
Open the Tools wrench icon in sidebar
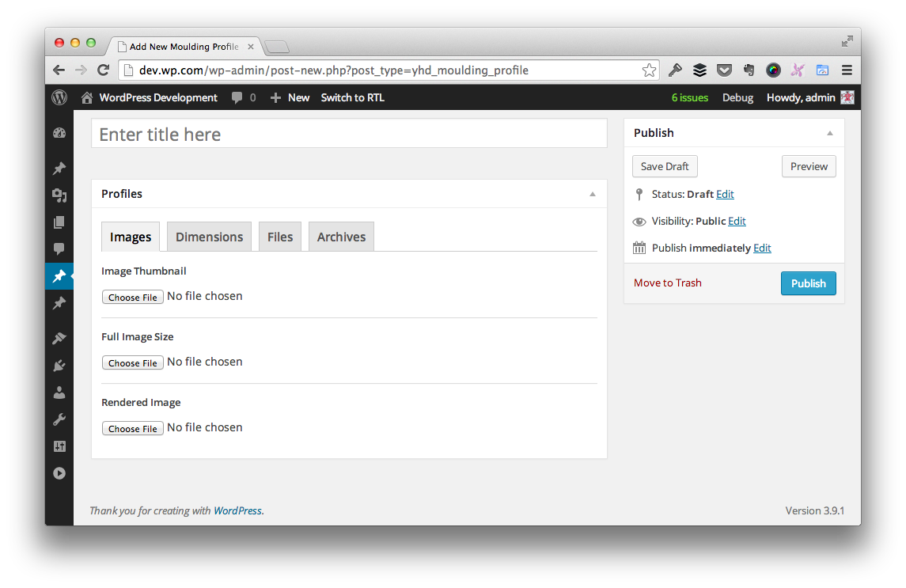pyautogui.click(x=59, y=419)
